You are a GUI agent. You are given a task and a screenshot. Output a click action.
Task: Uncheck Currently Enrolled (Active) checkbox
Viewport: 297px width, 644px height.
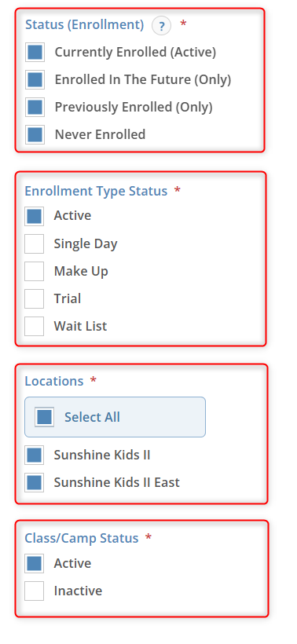(35, 53)
